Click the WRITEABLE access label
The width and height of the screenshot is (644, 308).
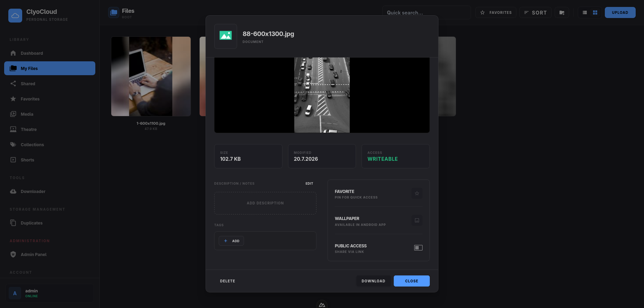tap(383, 159)
